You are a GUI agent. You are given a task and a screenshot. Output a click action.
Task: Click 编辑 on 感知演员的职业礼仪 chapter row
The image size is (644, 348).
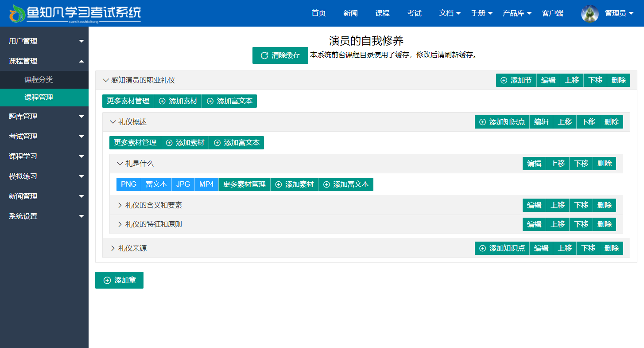point(548,80)
